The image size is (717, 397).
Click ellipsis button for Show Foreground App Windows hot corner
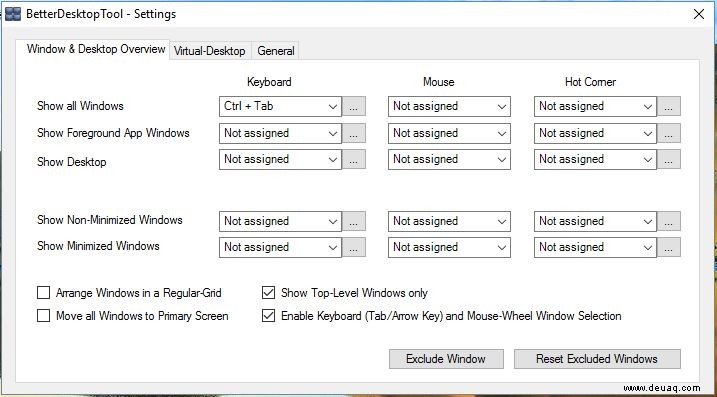[669, 134]
